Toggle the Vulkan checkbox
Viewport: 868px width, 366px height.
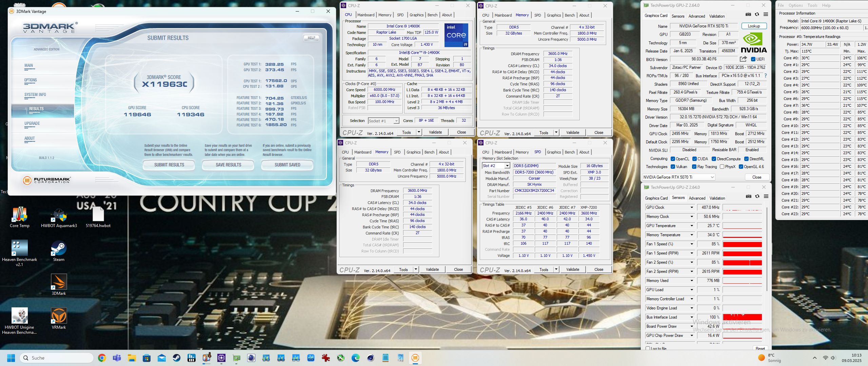click(x=673, y=167)
